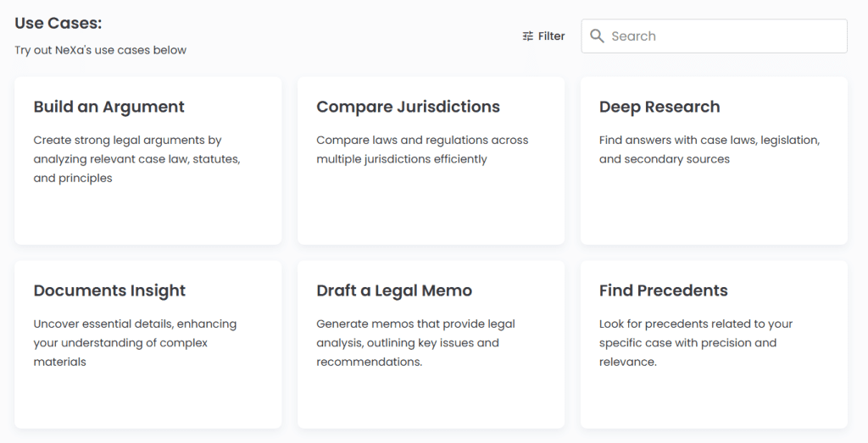The width and height of the screenshot is (868, 443).
Task: Open the Build an Argument card
Action: click(147, 160)
